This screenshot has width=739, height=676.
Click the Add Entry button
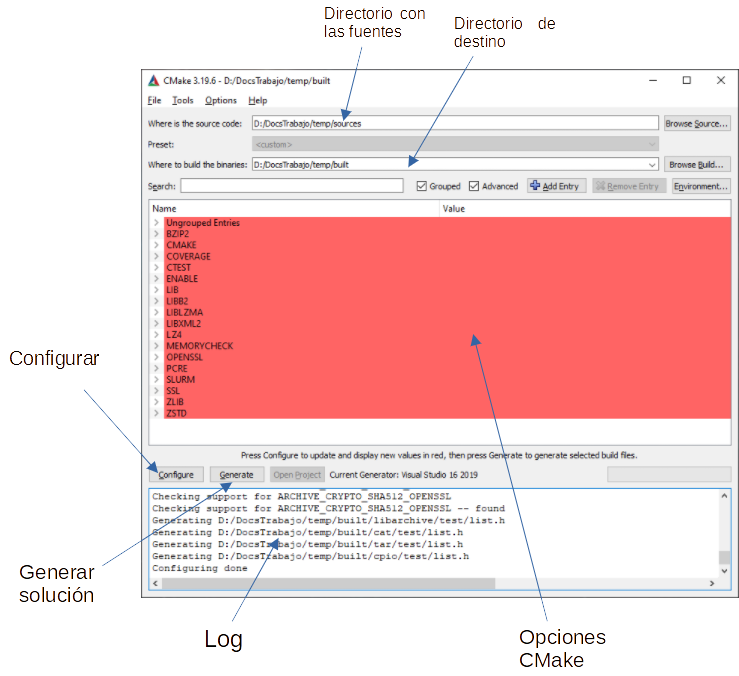coord(556,186)
